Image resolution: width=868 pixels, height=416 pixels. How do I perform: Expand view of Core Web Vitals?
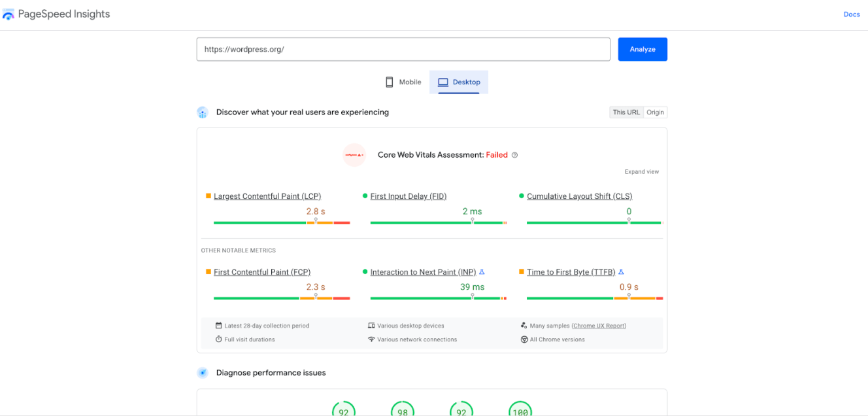pos(642,172)
